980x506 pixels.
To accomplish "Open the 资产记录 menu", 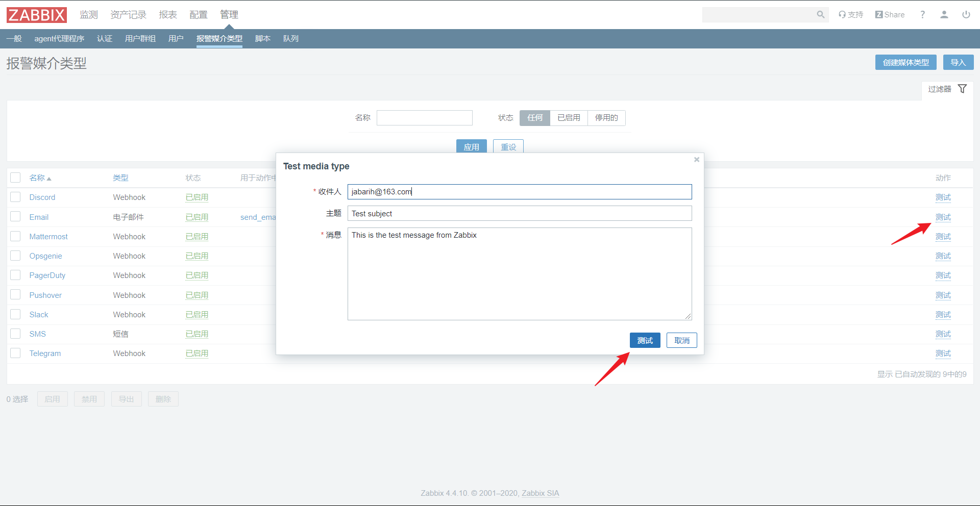I will (128, 15).
